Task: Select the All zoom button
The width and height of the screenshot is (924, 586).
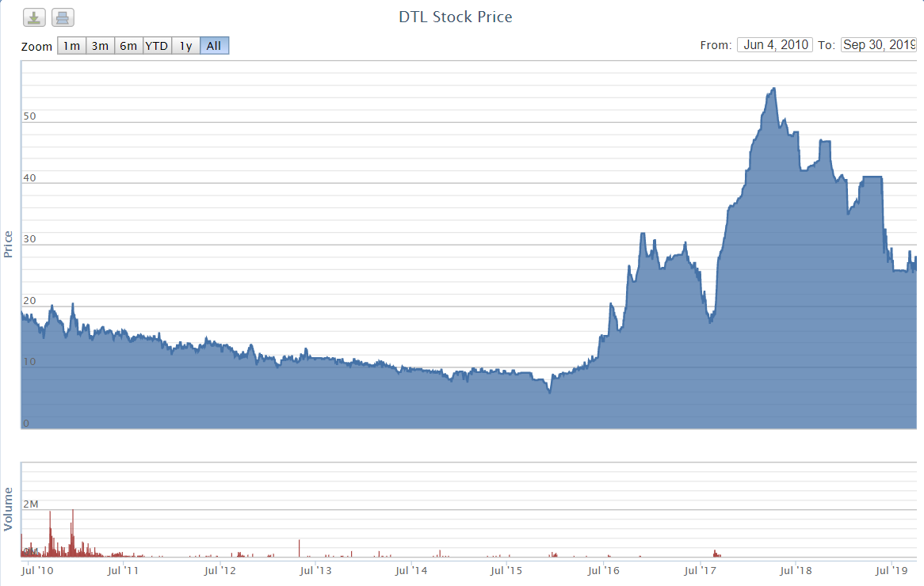Action: [214, 46]
